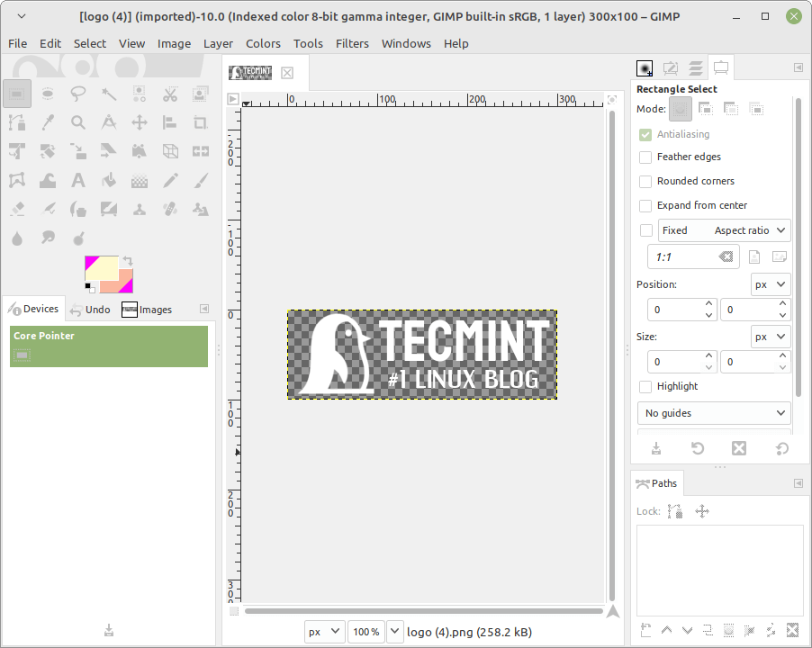
Task: Enable Expand from center
Action: pyautogui.click(x=645, y=205)
